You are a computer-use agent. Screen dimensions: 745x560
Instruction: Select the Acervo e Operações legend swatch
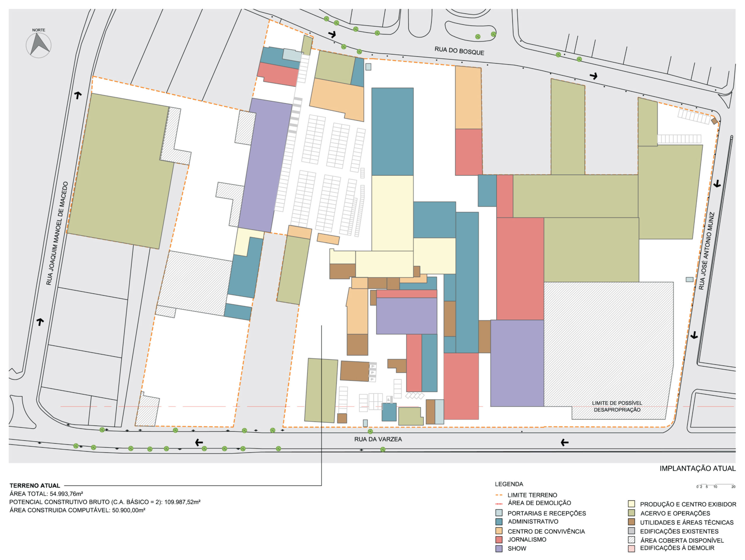[632, 513]
